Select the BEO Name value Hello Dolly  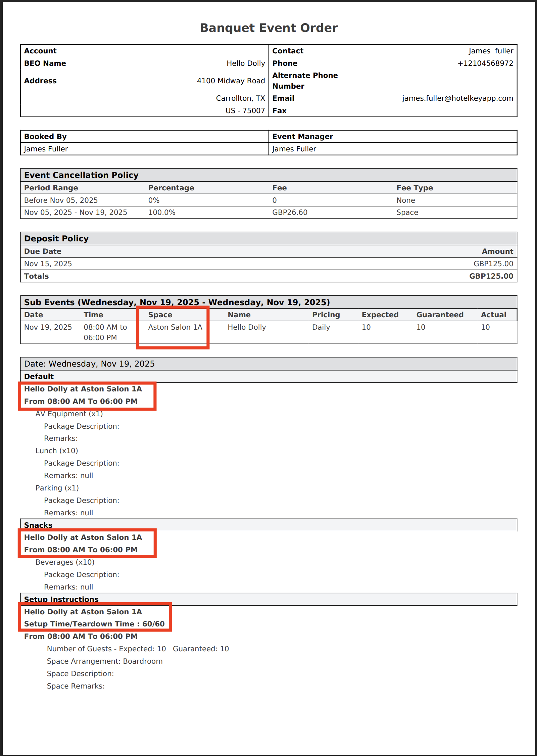tap(246, 63)
